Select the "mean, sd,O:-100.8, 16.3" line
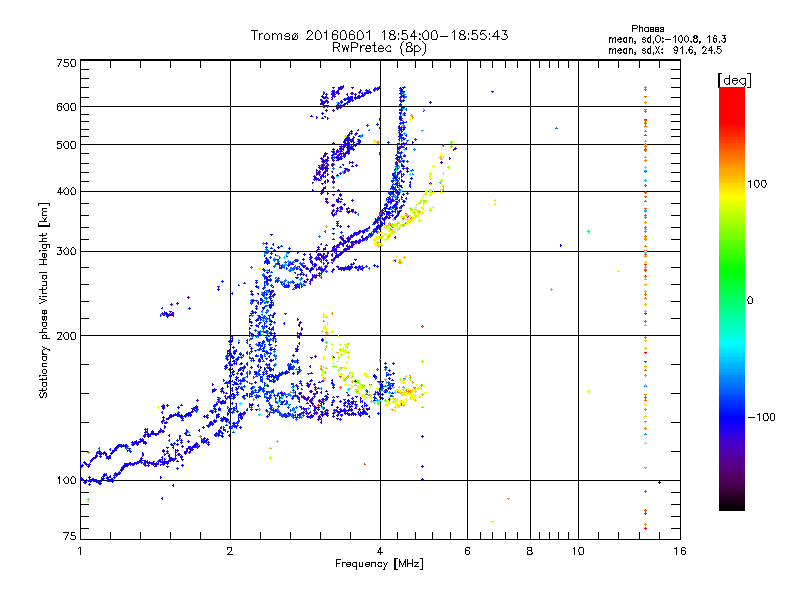This screenshot has height=600, width=800. tap(667, 39)
